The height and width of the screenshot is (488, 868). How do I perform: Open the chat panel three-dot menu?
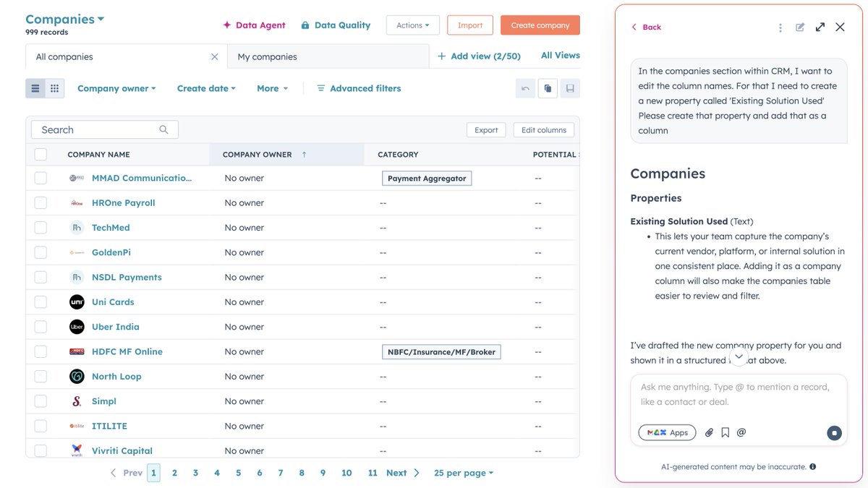coord(780,27)
